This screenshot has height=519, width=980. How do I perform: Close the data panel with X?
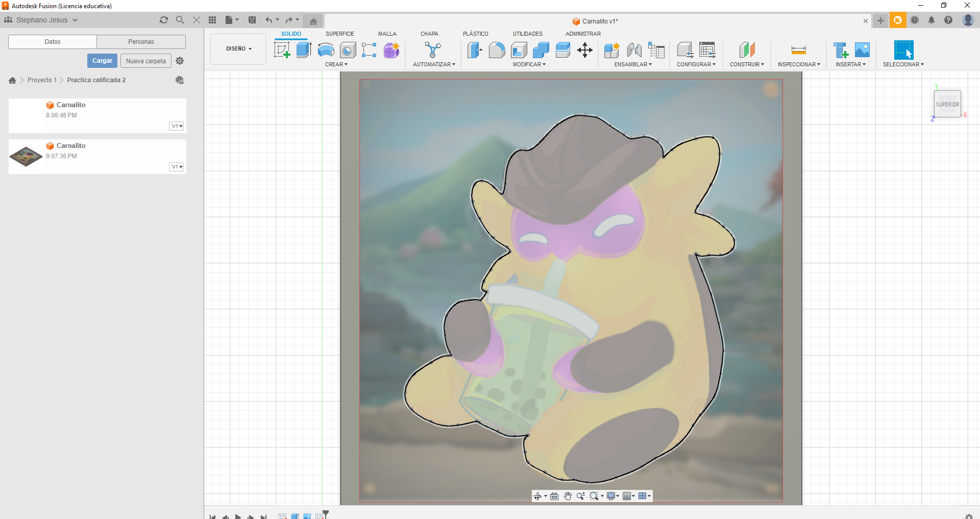pyautogui.click(x=196, y=20)
